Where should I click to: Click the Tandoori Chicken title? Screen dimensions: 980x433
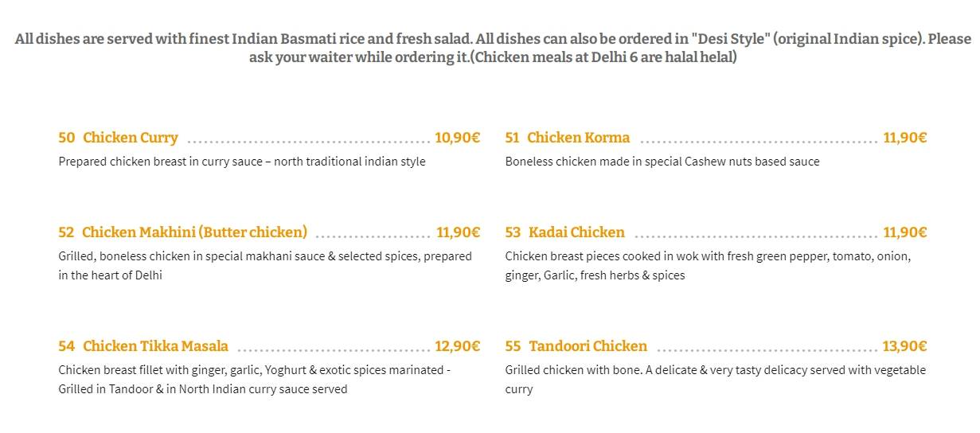pyautogui.click(x=588, y=346)
